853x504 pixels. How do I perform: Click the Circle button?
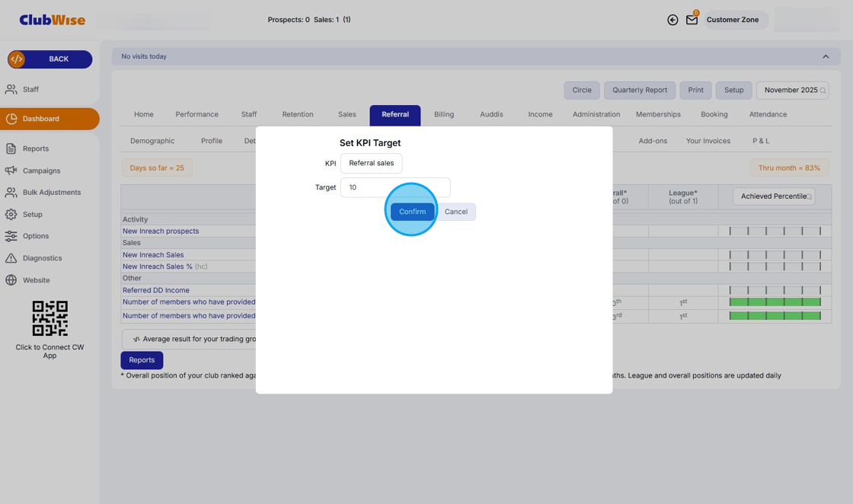[x=582, y=91]
